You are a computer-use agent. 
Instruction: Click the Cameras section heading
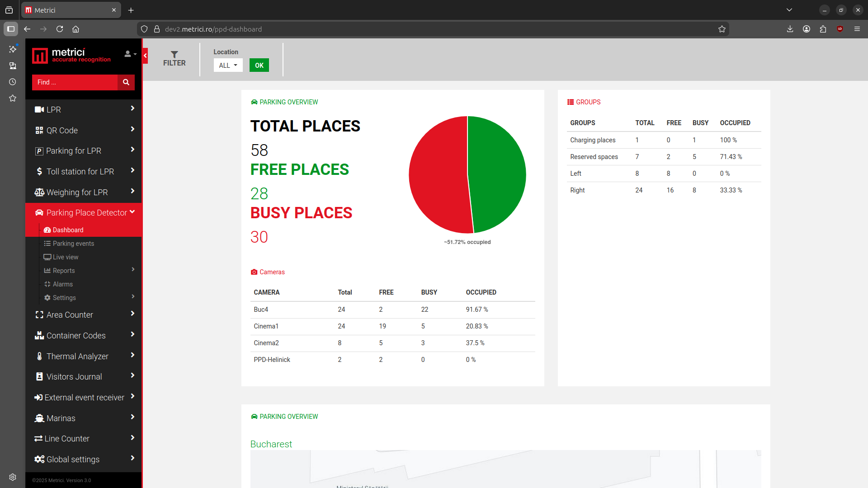pos(268,272)
